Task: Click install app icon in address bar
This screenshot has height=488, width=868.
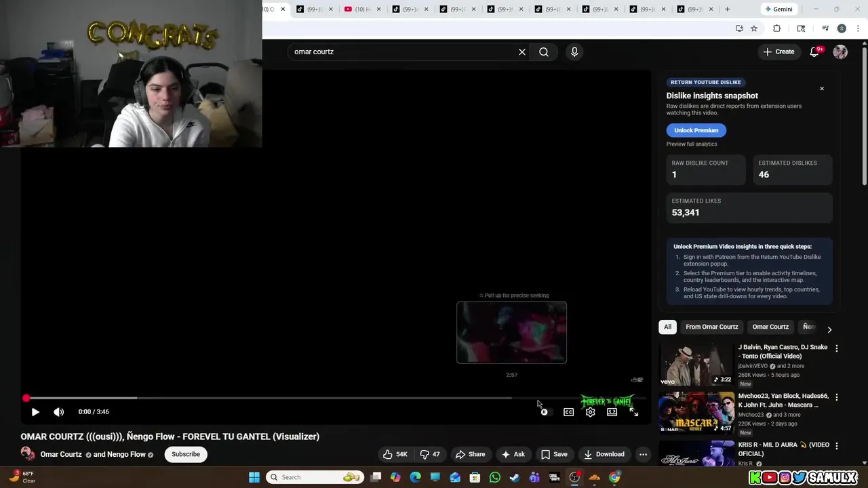Action: 739,28
